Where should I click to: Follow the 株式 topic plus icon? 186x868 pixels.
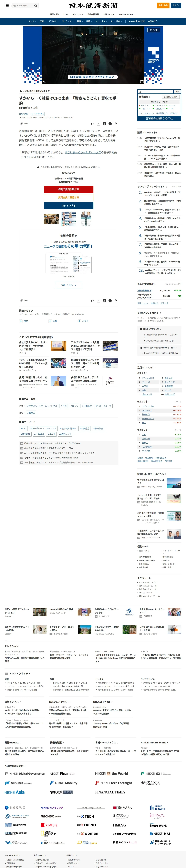(x=21, y=321)
